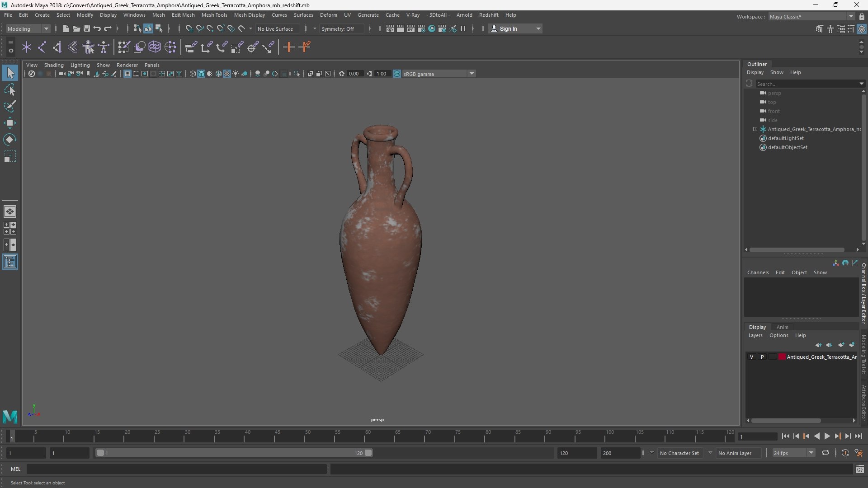Screen dimensions: 868x488
Task: Open the Mesh Tools menu
Action: [x=214, y=15]
